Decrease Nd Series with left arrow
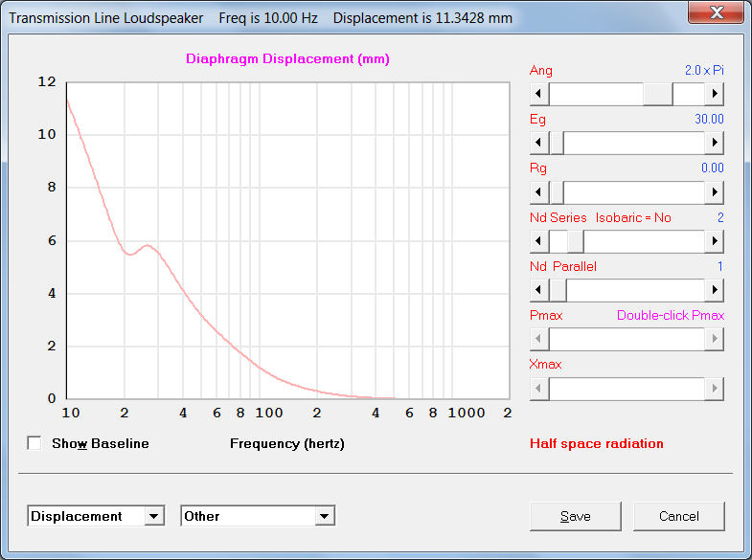This screenshot has height=560, width=752. pyautogui.click(x=539, y=241)
